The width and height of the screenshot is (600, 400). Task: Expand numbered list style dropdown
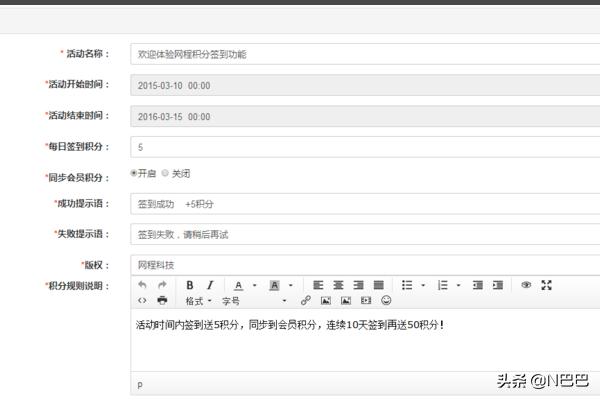(458, 285)
